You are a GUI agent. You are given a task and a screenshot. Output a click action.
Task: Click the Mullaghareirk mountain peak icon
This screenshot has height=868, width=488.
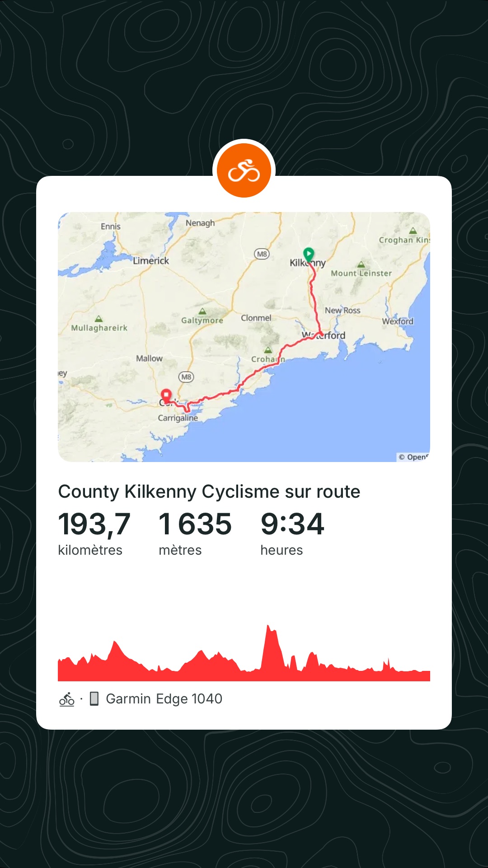tap(99, 319)
